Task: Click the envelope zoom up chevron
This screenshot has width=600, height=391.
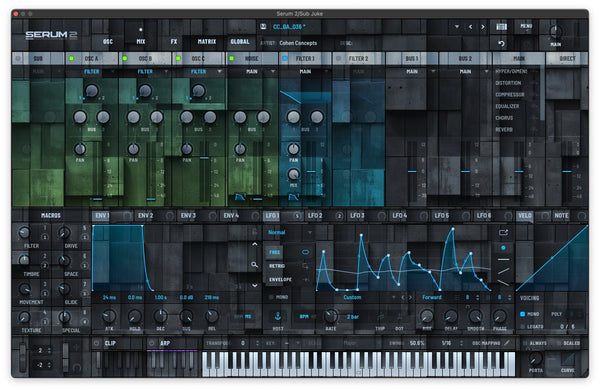Action: [x=255, y=244]
